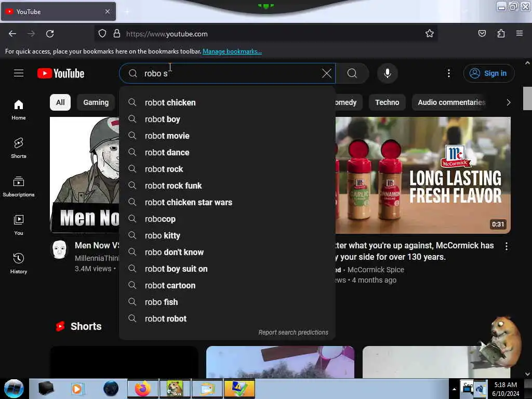Select the All filter chip

(x=60, y=102)
